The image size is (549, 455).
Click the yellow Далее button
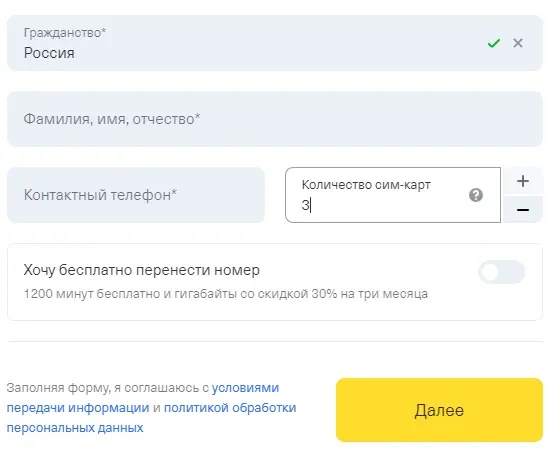(x=439, y=410)
